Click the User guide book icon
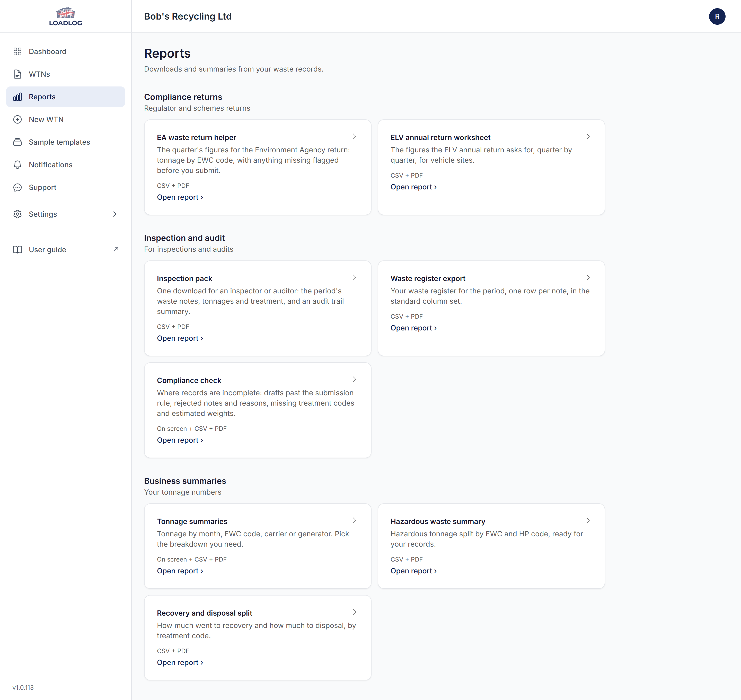The height and width of the screenshot is (700, 741). tap(17, 250)
